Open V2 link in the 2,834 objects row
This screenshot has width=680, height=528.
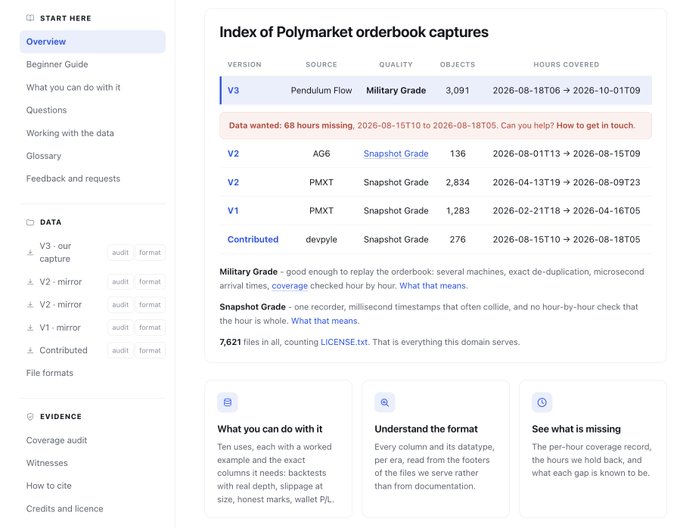pyautogui.click(x=233, y=182)
